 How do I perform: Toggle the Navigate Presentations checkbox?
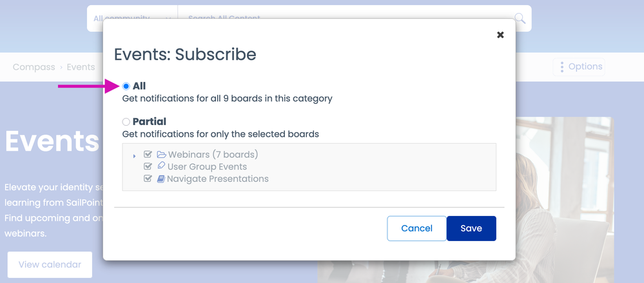coord(148,179)
